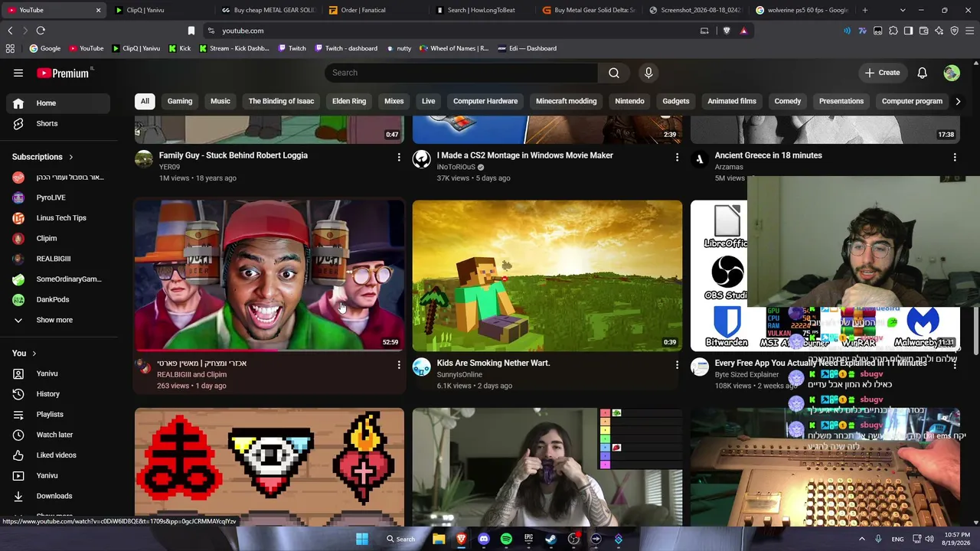Open the Linus Tech Tips subscription
The height and width of the screenshot is (551, 980).
pos(58,218)
